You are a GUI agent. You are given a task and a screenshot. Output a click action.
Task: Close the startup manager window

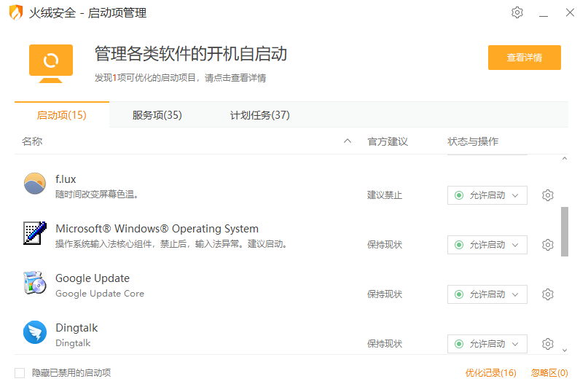[x=570, y=12]
